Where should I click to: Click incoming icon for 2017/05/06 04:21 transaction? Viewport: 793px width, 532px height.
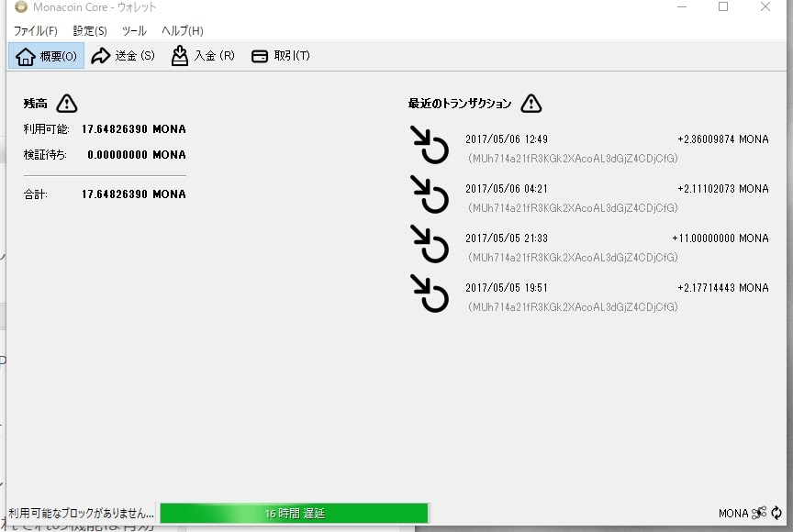pos(429,194)
